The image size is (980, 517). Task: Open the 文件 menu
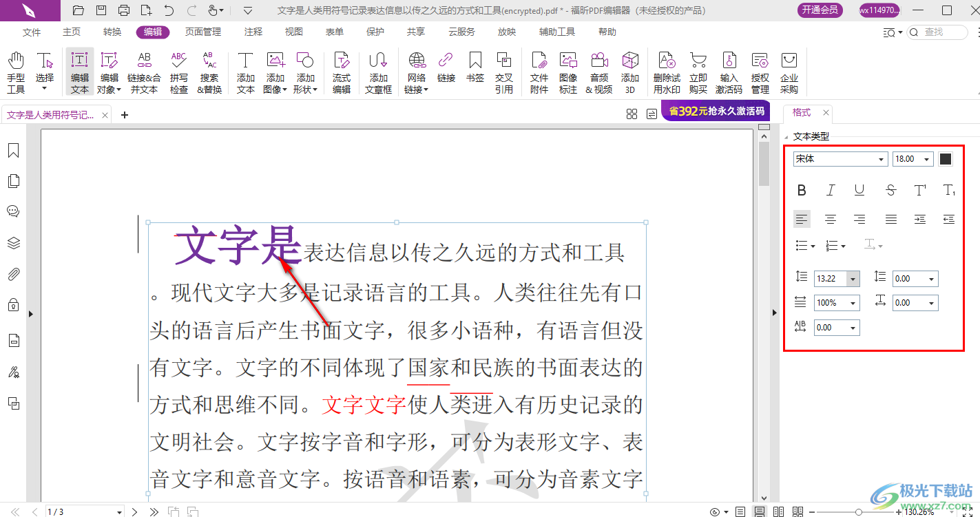[x=32, y=32]
